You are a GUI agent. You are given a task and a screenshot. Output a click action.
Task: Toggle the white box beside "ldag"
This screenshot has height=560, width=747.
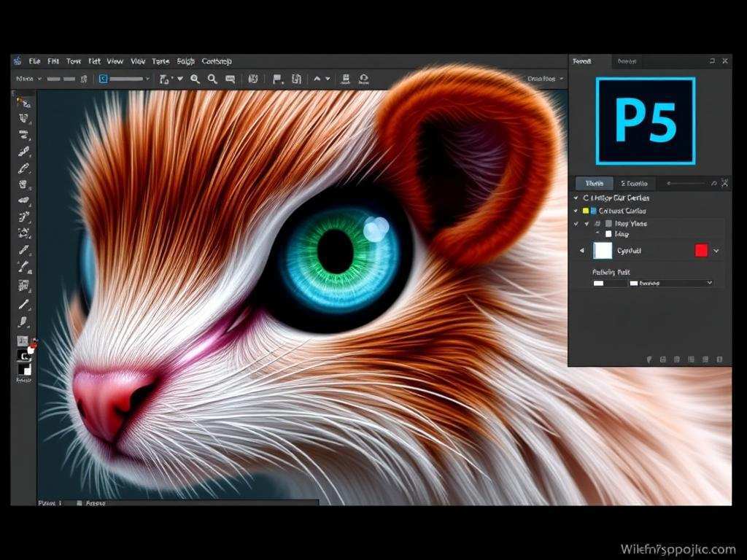[x=608, y=234]
